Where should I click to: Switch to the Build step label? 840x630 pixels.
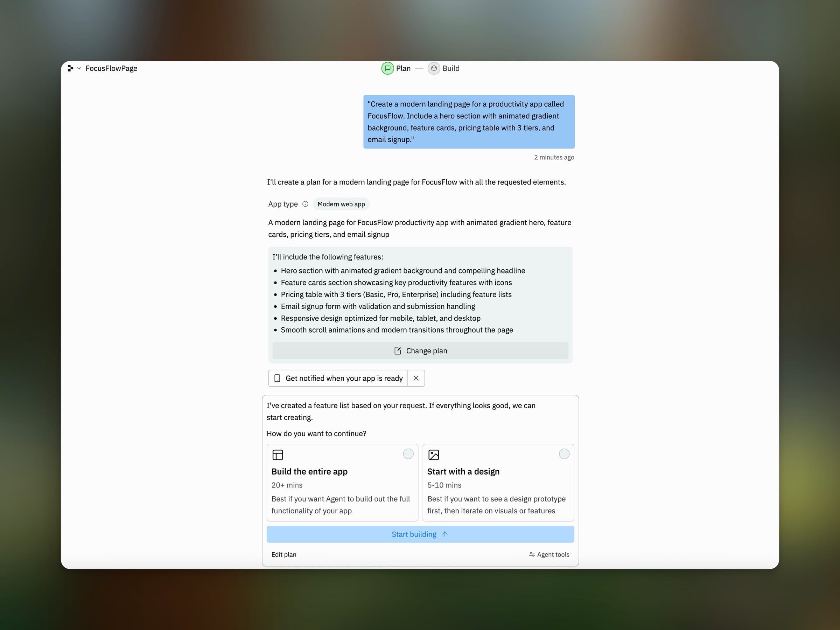[x=451, y=68]
